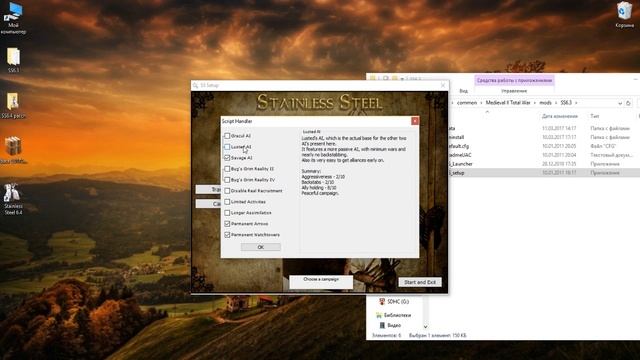Close the SS Setup window
The height and width of the screenshot is (360, 640).
click(443, 85)
